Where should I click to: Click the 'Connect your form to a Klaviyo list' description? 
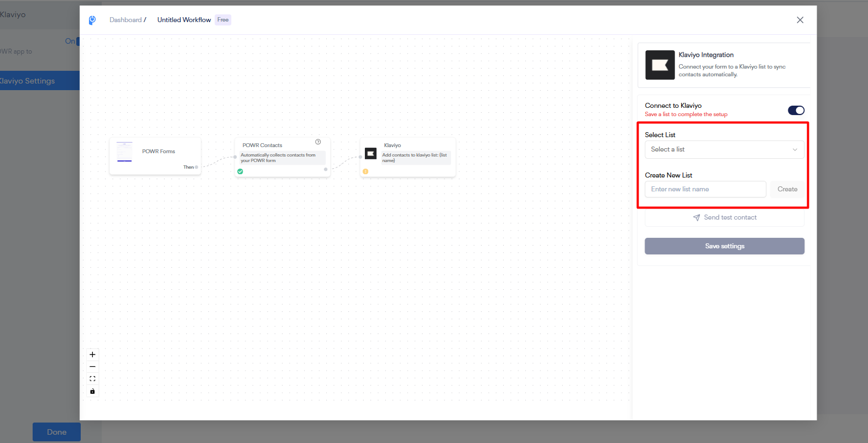[x=732, y=71]
